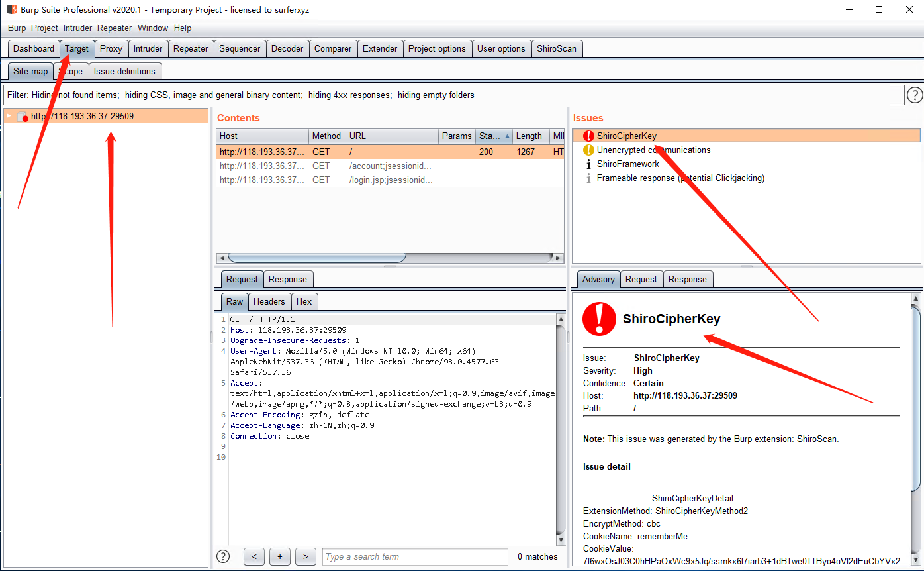
Task: Open the Issue definitions sub-tab
Action: click(x=124, y=71)
